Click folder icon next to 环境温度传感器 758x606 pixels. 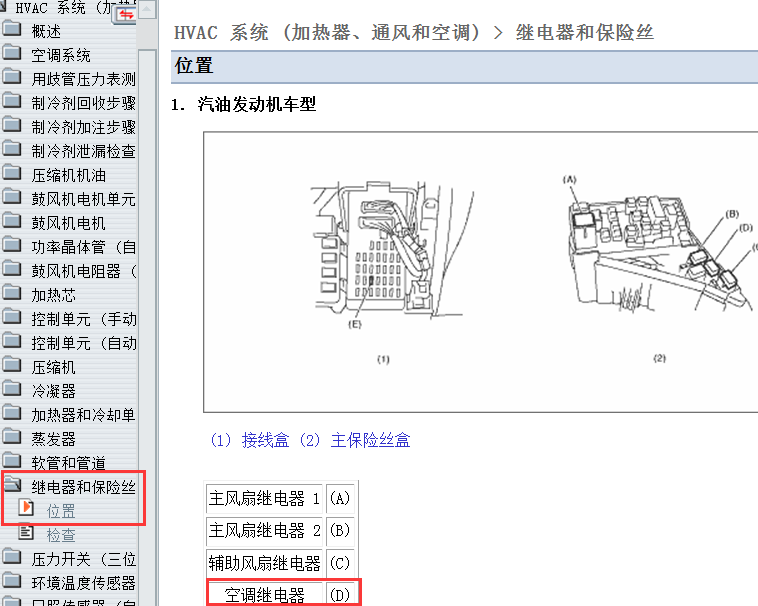pos(12,581)
